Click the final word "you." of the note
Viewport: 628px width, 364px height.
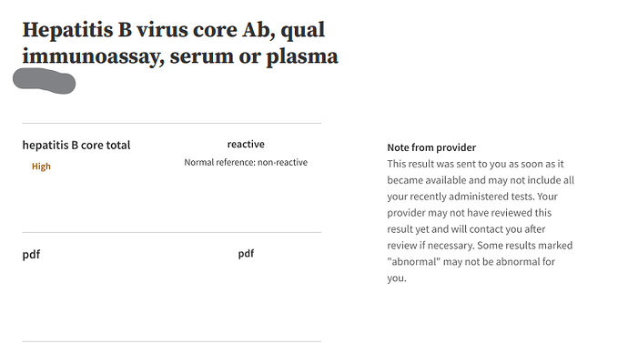click(x=396, y=278)
